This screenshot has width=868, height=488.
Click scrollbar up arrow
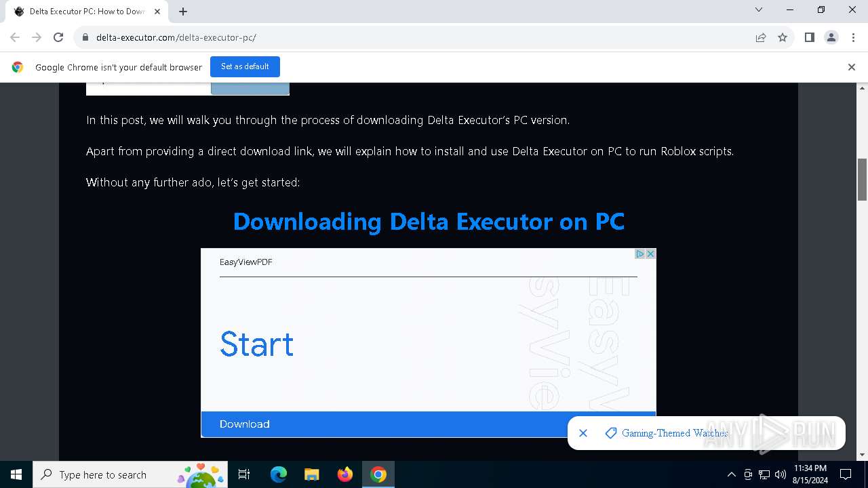862,88
